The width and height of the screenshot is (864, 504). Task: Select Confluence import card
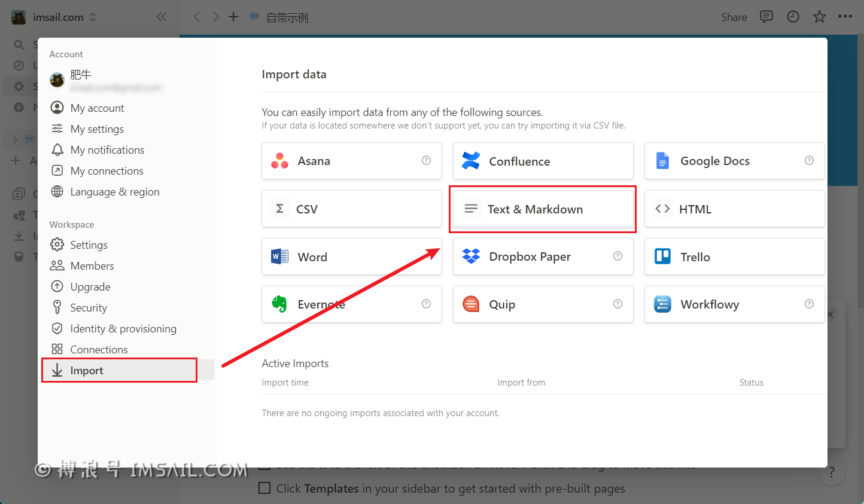click(x=543, y=161)
